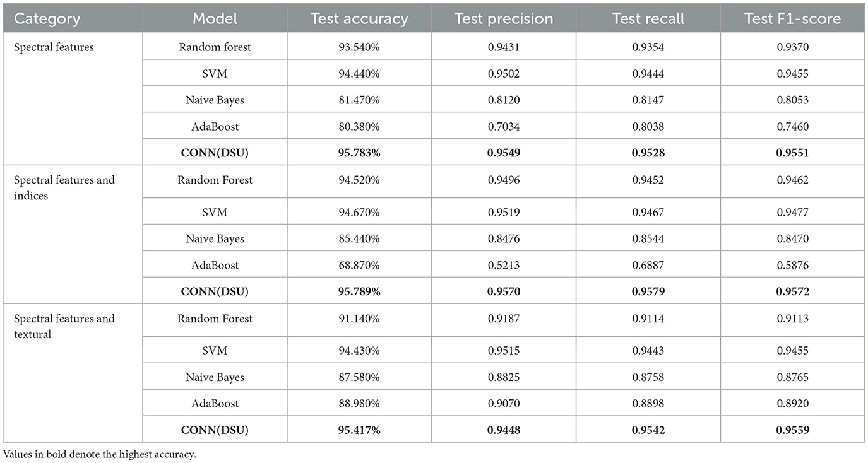Click the "Test recall" column header
This screenshot has height=463, width=868.
tap(648, 19)
